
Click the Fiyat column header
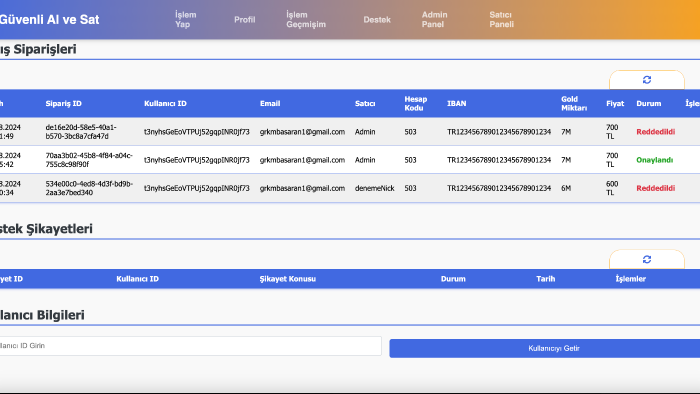[615, 104]
